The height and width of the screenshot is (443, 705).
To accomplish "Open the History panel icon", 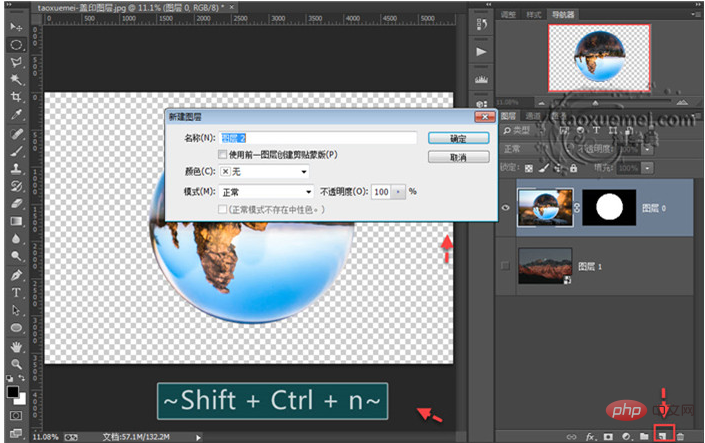I will (481, 24).
